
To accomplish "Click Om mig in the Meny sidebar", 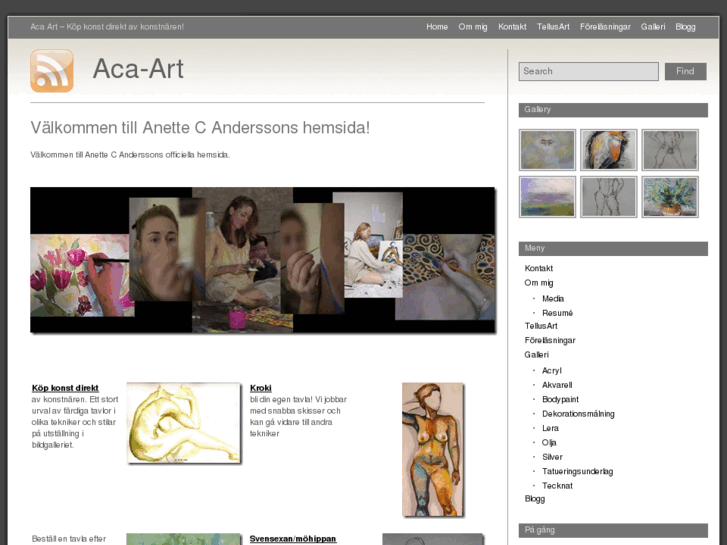I will point(539,283).
